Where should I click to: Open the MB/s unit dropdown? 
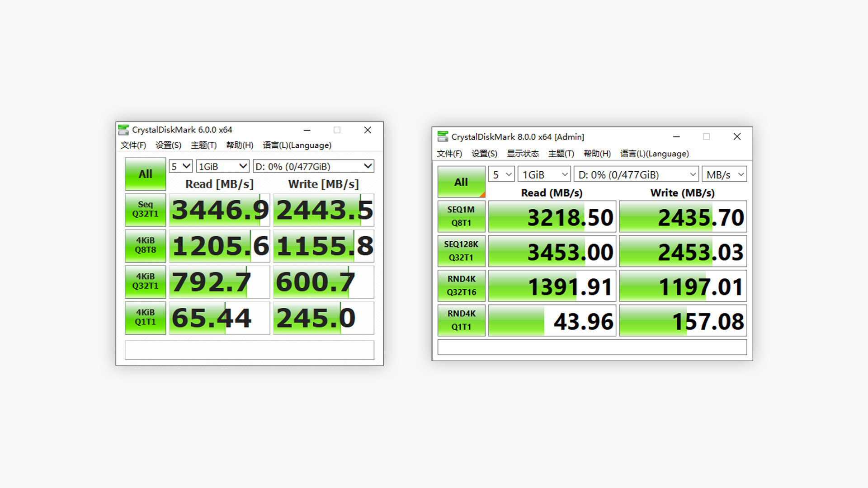(724, 174)
